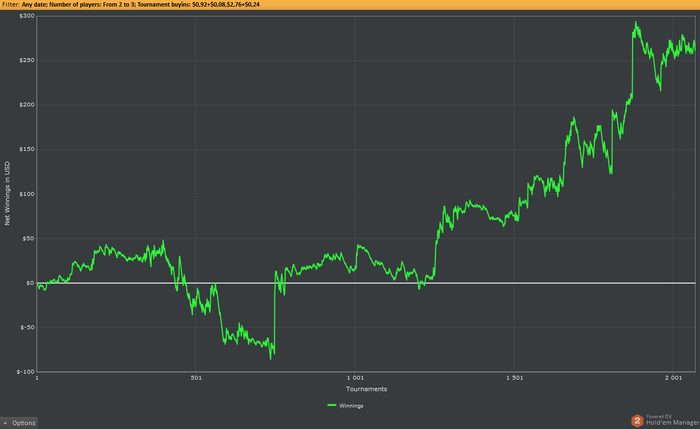Image resolution: width=700 pixels, height=429 pixels.
Task: Click the $300 y-axis label
Action: [x=27, y=16]
